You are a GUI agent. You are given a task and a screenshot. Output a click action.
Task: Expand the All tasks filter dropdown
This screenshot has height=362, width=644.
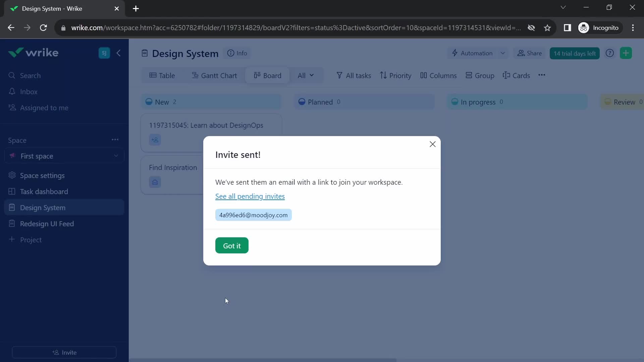354,75
